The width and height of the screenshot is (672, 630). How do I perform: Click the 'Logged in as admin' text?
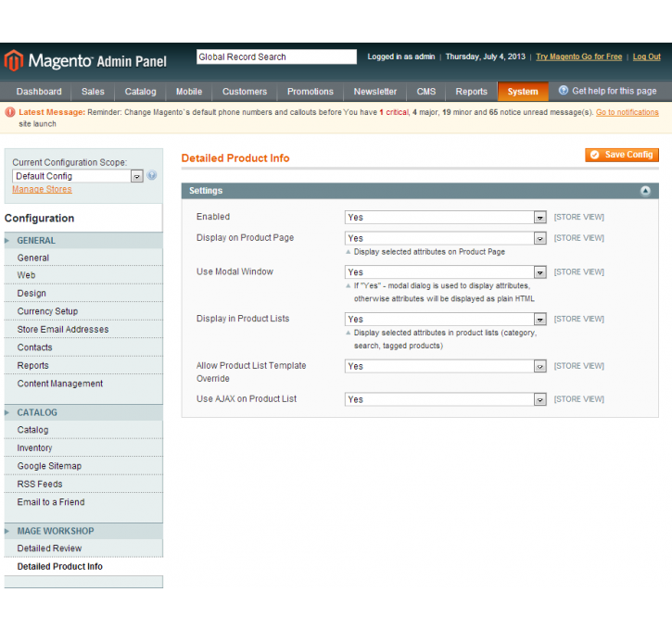click(x=401, y=57)
